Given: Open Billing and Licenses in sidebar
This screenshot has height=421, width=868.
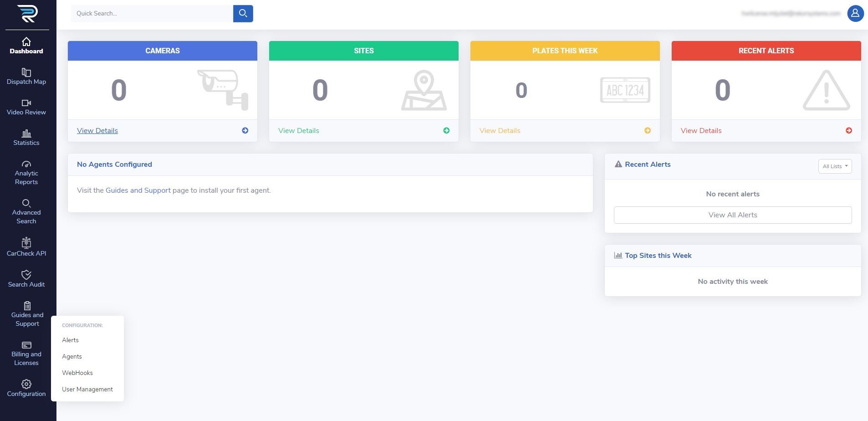Looking at the screenshot, I should pos(26,354).
